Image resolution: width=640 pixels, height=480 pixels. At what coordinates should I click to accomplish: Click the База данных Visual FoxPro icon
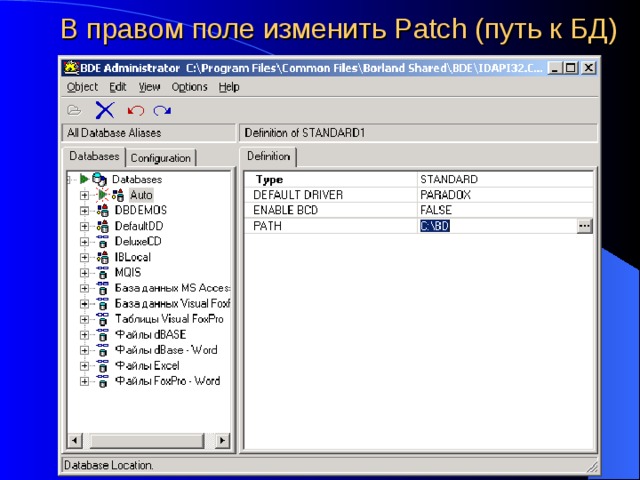point(103,303)
